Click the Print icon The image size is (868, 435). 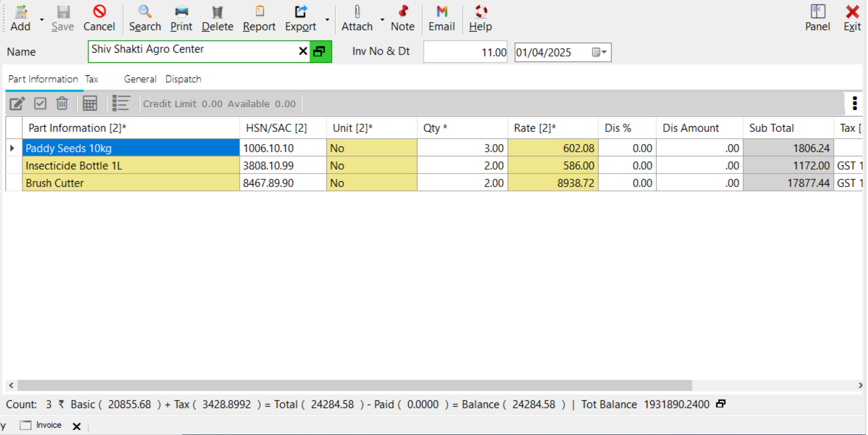click(x=181, y=18)
